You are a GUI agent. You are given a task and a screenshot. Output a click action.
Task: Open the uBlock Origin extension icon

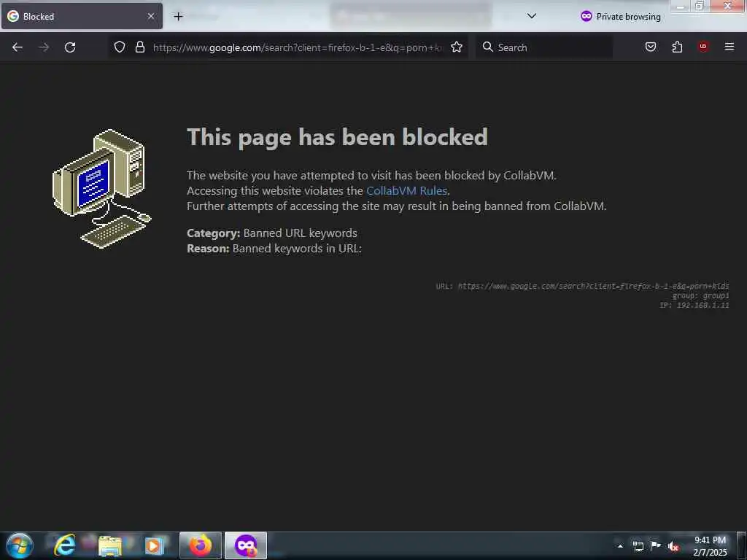click(703, 46)
